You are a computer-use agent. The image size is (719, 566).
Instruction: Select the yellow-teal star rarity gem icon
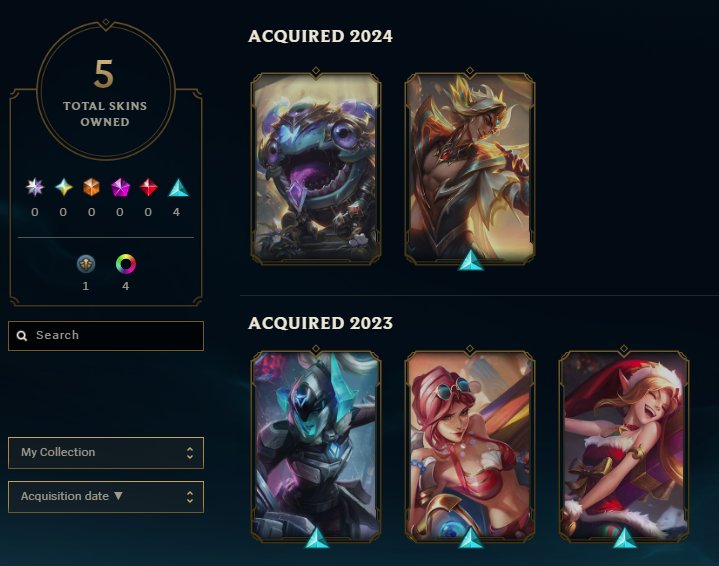coord(64,187)
